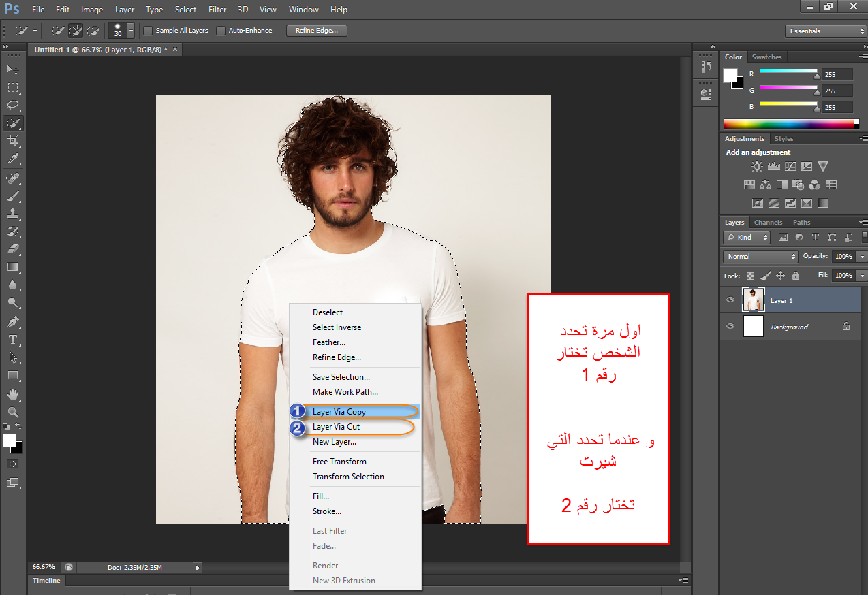Select the Move tool
868x595 pixels.
pyautogui.click(x=13, y=70)
